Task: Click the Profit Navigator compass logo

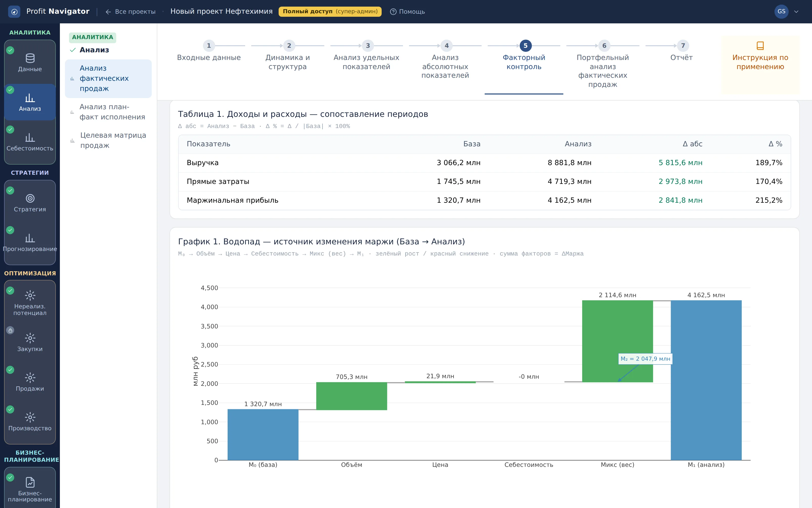Action: click(x=14, y=12)
